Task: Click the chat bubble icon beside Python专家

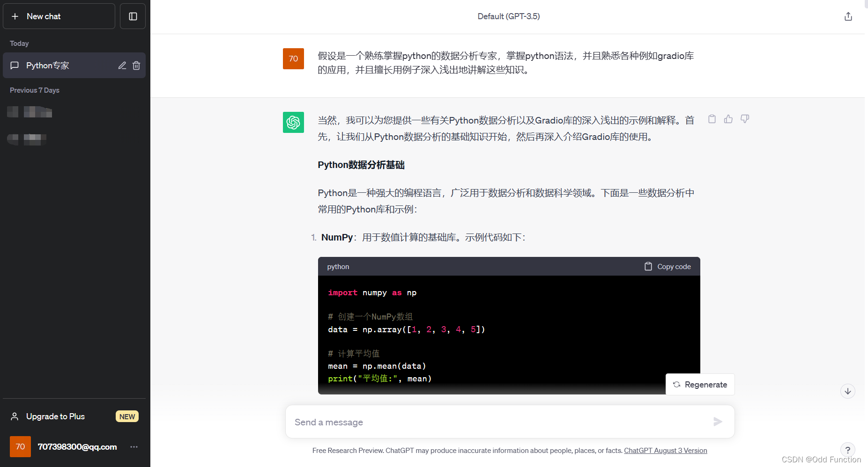Action: pos(15,66)
